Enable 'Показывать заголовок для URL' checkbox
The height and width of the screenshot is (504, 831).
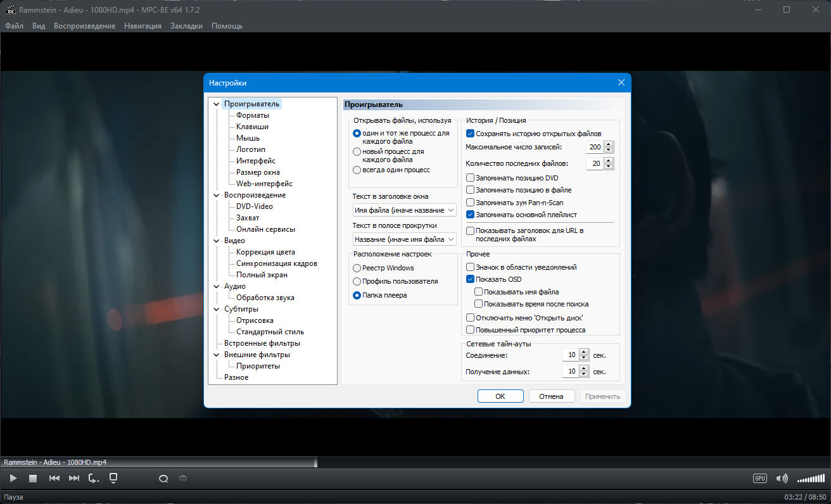point(470,231)
